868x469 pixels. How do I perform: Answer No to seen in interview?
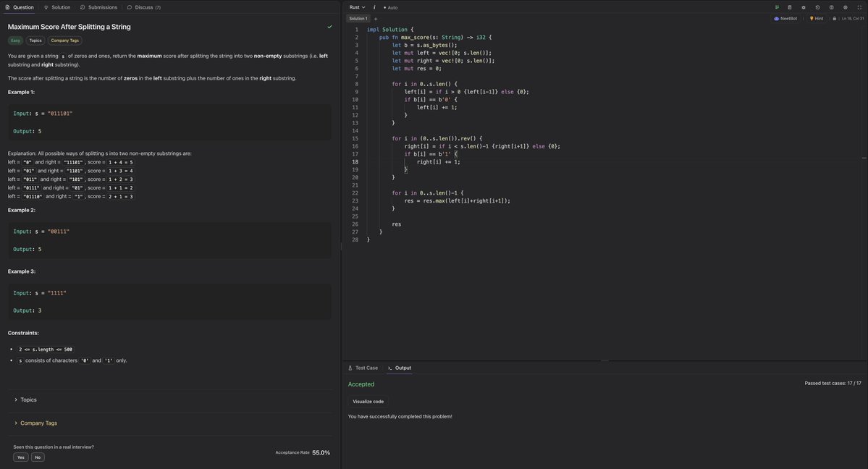pyautogui.click(x=38, y=457)
